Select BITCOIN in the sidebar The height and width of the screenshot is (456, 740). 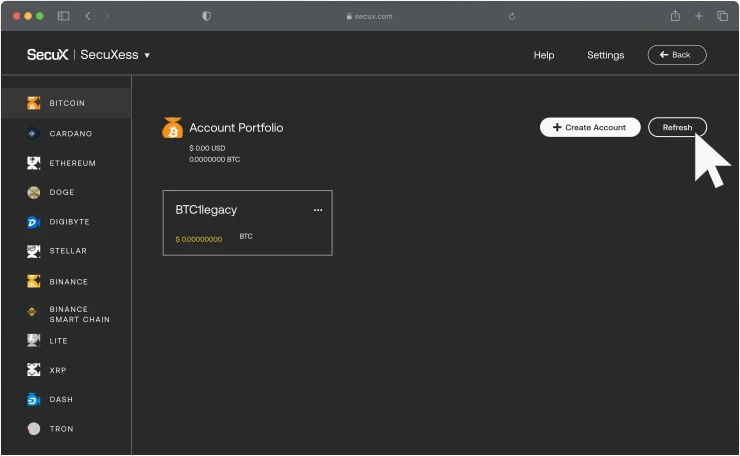coord(66,103)
